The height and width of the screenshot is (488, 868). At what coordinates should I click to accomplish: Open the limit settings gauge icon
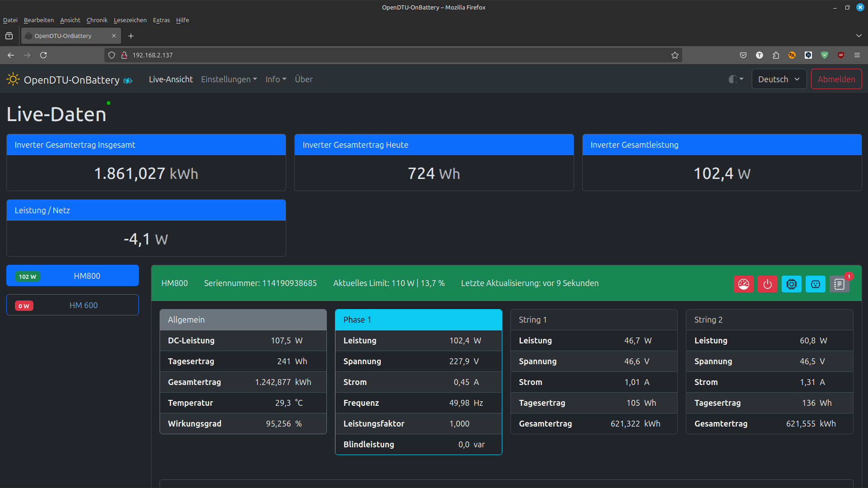[x=744, y=284]
